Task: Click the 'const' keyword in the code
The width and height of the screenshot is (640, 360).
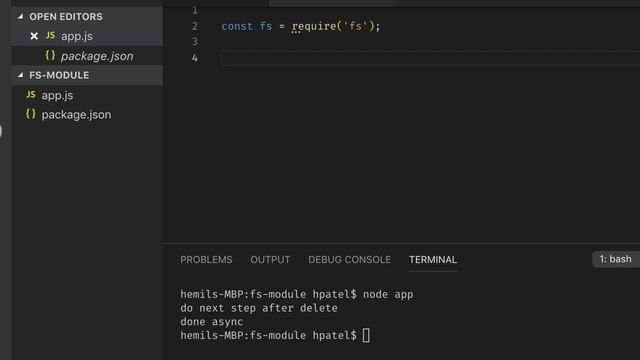Action: tap(237, 27)
